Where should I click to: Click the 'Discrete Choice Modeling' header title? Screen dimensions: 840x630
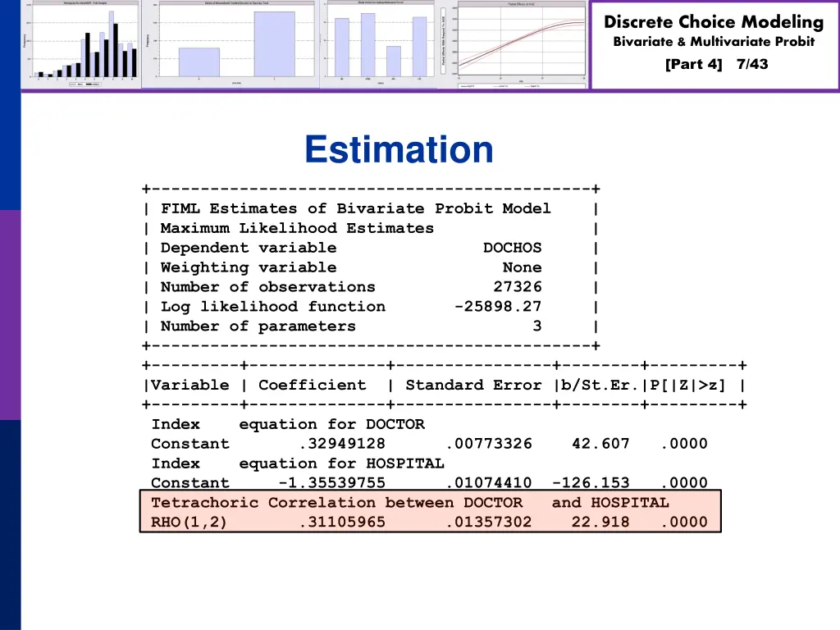click(x=714, y=22)
